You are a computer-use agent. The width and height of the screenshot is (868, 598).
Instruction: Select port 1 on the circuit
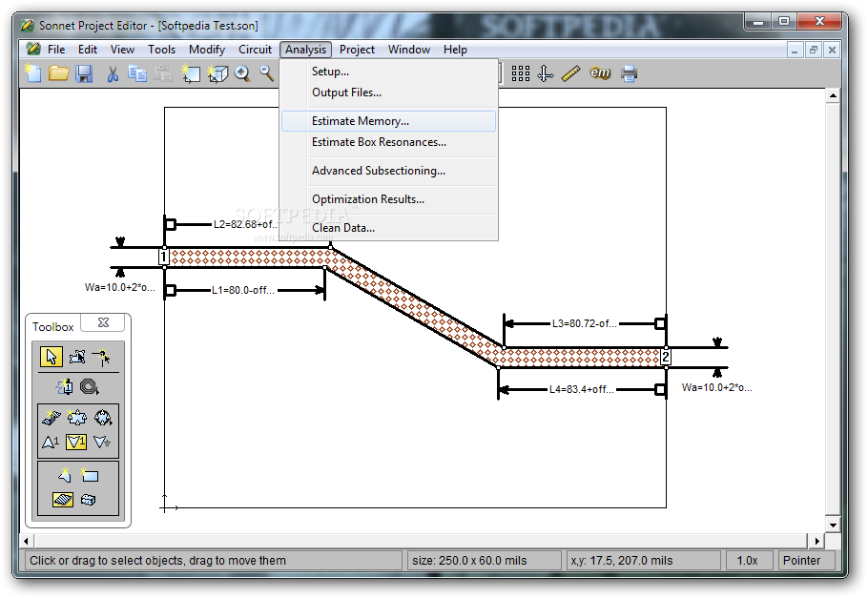tap(163, 257)
